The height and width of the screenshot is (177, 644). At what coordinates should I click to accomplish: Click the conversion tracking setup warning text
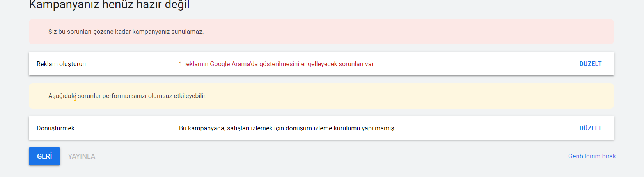pos(287,128)
